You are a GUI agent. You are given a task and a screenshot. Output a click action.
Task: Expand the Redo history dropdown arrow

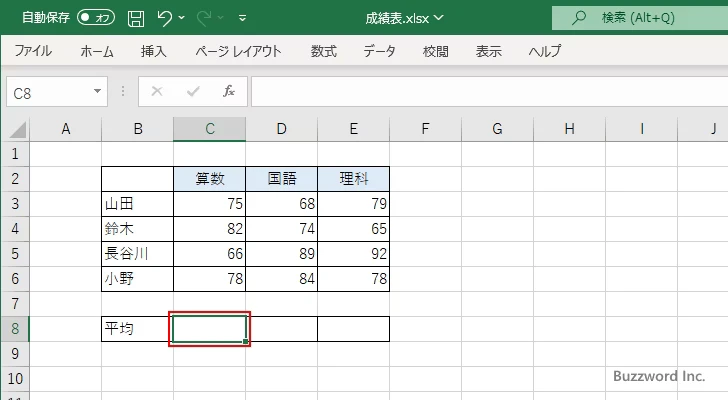pos(221,18)
